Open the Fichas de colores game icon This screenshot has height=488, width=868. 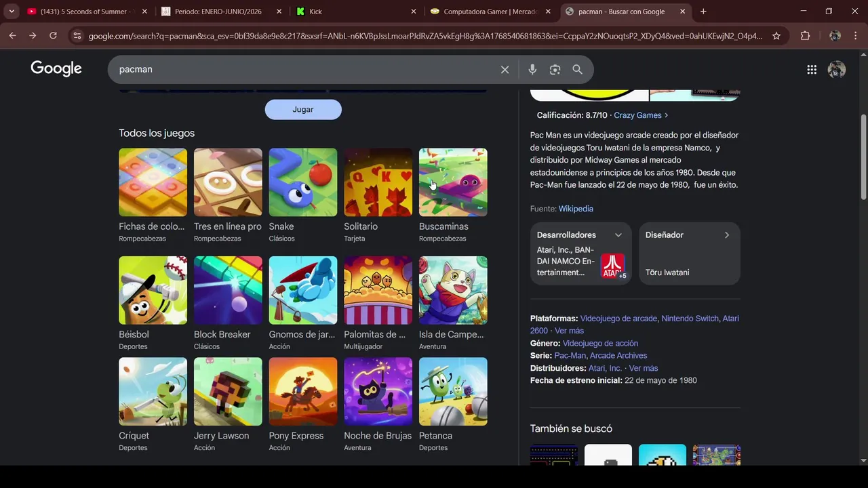click(153, 182)
